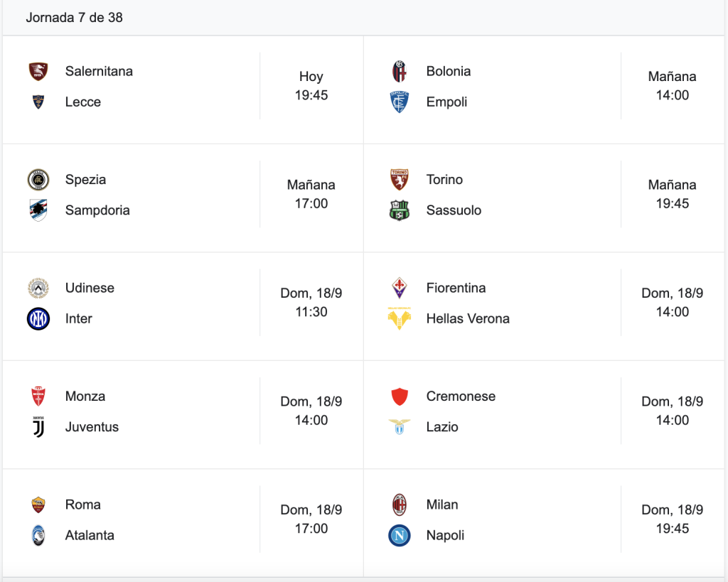Select the Sampdoria badge icon

pos(38,210)
